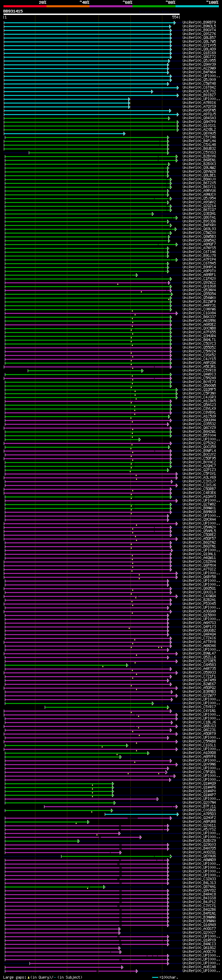Click the red segment of the identity legend
222x980 pixels.
pyautogui.click(x=25, y=6)
